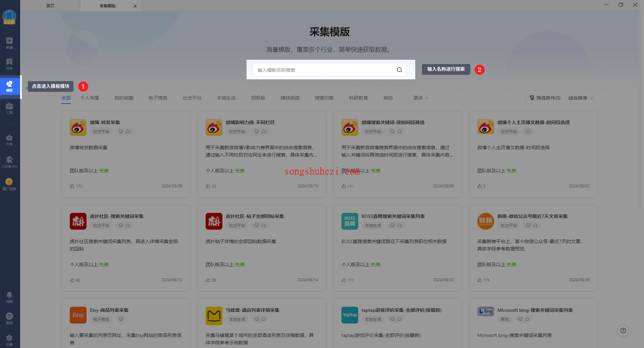Select the 搜索引擎 category tab
Viewport: 644px width, 348px height.
[x=324, y=98]
